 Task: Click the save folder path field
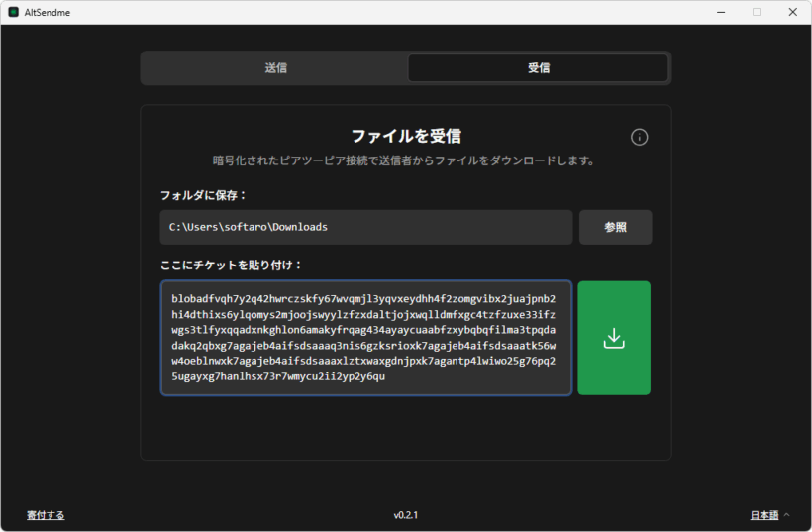366,227
